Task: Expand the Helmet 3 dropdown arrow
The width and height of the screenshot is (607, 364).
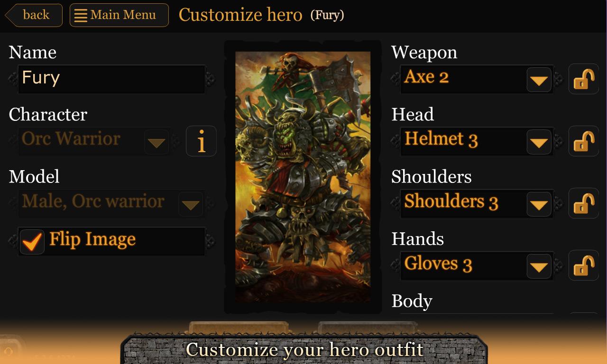Action: (x=539, y=142)
